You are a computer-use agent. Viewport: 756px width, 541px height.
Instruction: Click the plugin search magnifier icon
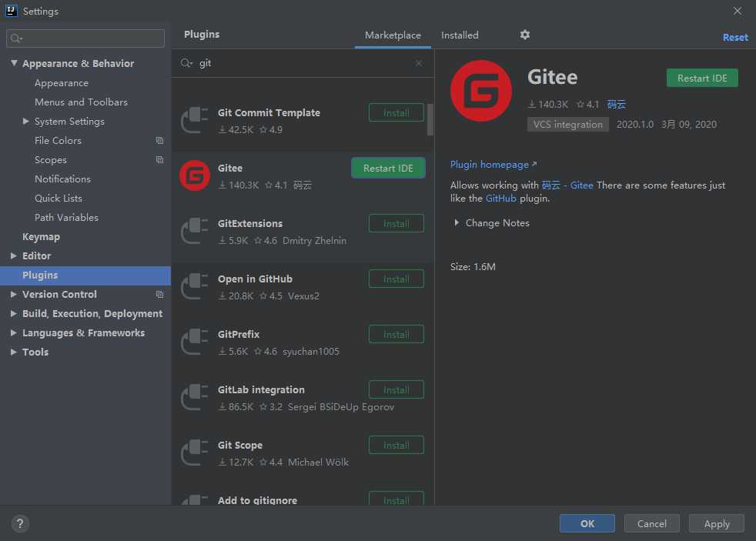tap(186, 63)
